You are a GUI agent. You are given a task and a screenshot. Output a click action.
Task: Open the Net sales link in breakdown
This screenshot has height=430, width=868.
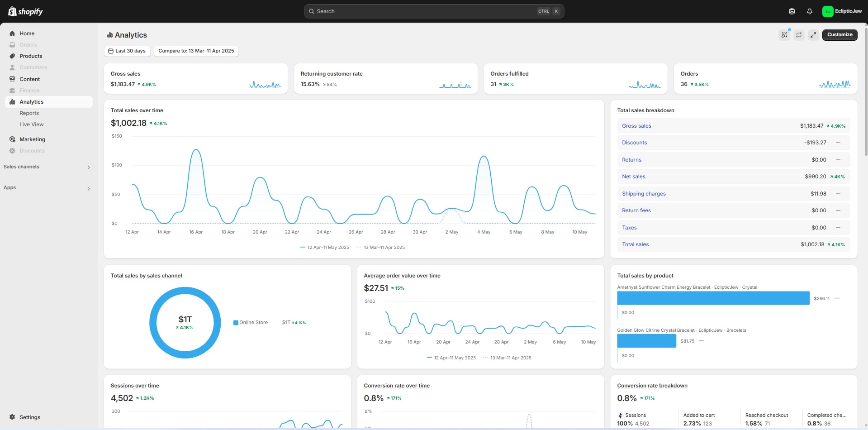[x=633, y=177]
